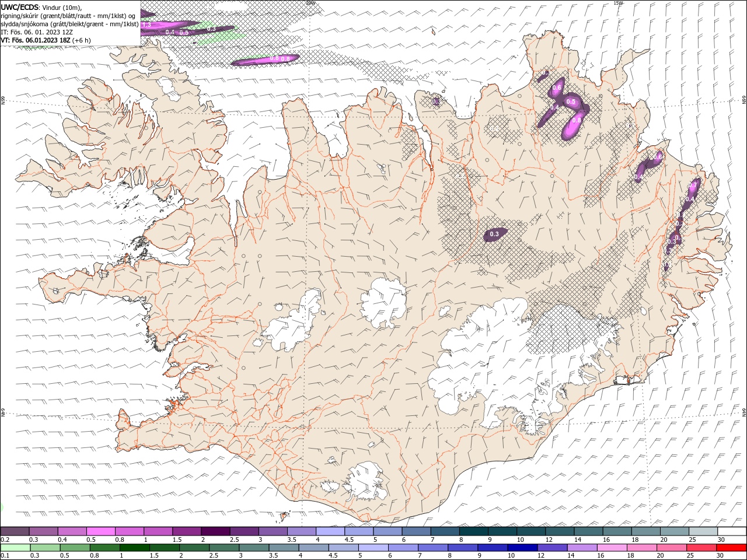Click the 18–20 pink lower legend swatch
The width and height of the screenshot is (747, 560).
point(641,548)
